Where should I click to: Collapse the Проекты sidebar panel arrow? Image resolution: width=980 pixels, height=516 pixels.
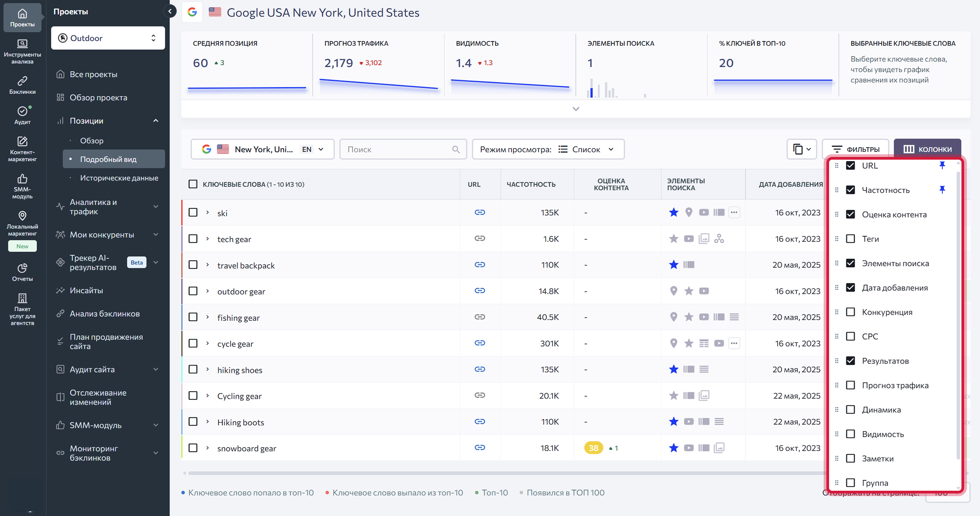point(170,11)
